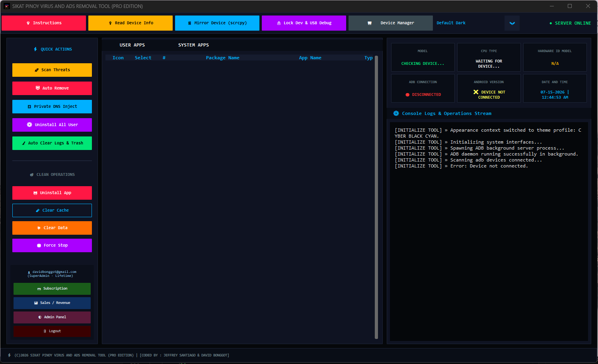Viewport: 598px width, 364px height.
Task: Open the Instructions toolbar button
Action: pos(44,23)
